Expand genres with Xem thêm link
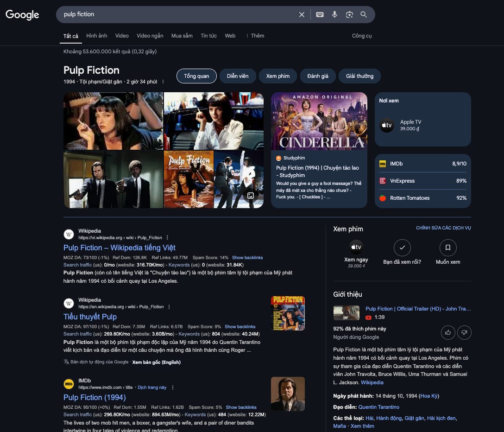504x432 pixels. 362,426
